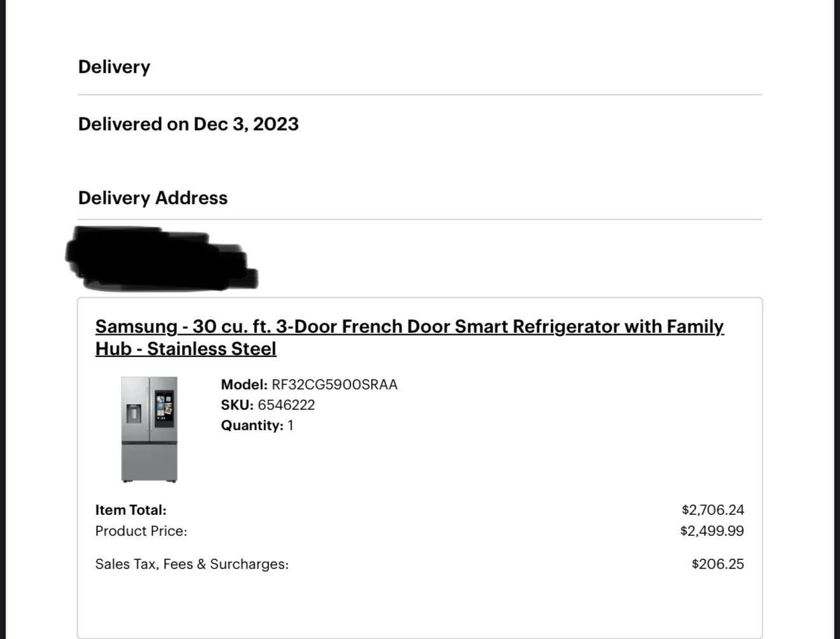Click the blacked-out delivery address
The height and width of the screenshot is (639, 840).
point(160,259)
